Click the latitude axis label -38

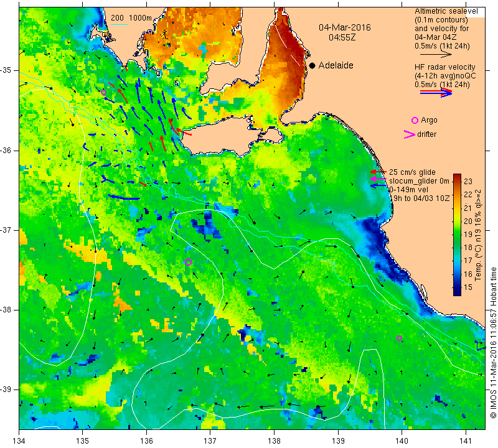[x=6, y=310]
